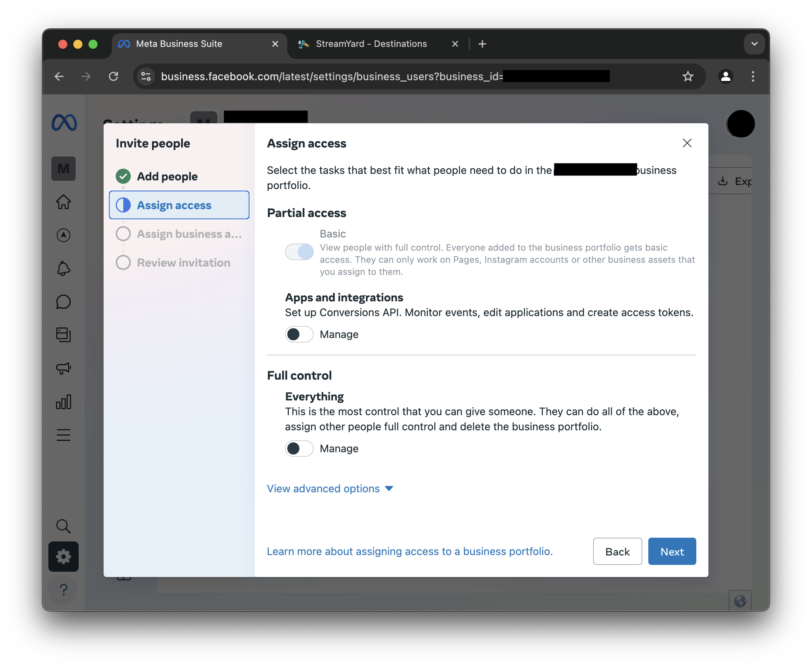Viewport: 812px width, 667px height.
Task: Open the Inbox chat bubble icon
Action: (x=64, y=302)
